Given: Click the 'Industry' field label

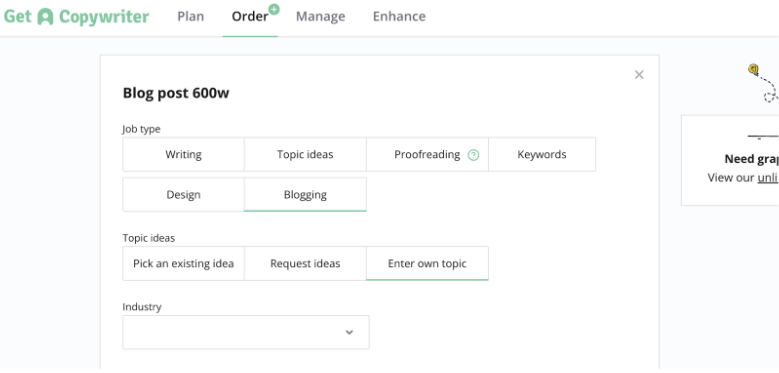Looking at the screenshot, I should pyautogui.click(x=142, y=307).
